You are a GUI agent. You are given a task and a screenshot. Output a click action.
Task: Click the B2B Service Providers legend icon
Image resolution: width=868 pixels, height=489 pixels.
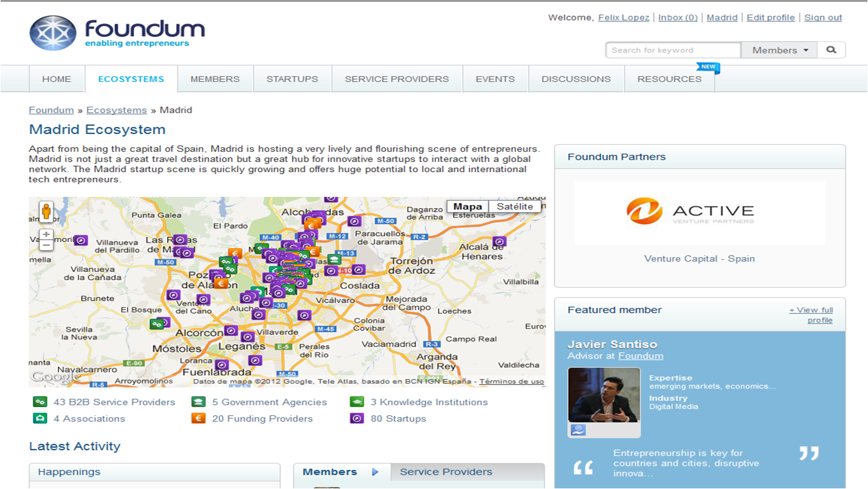[39, 402]
